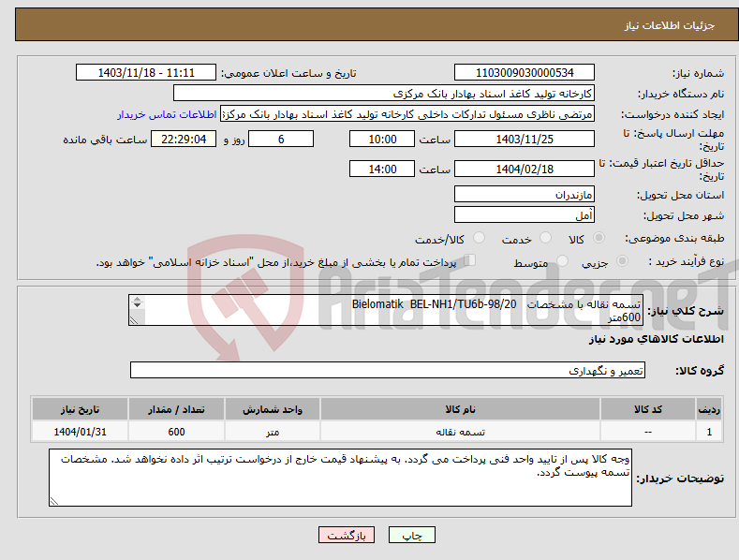The height and width of the screenshot is (560, 739).
Task: Click the چاپ (print) button
Action: click(411, 535)
